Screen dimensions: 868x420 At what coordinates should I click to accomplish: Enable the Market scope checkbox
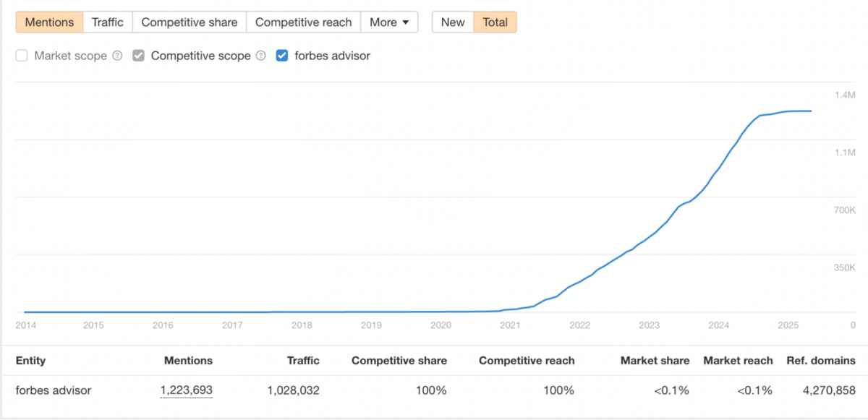click(x=22, y=56)
